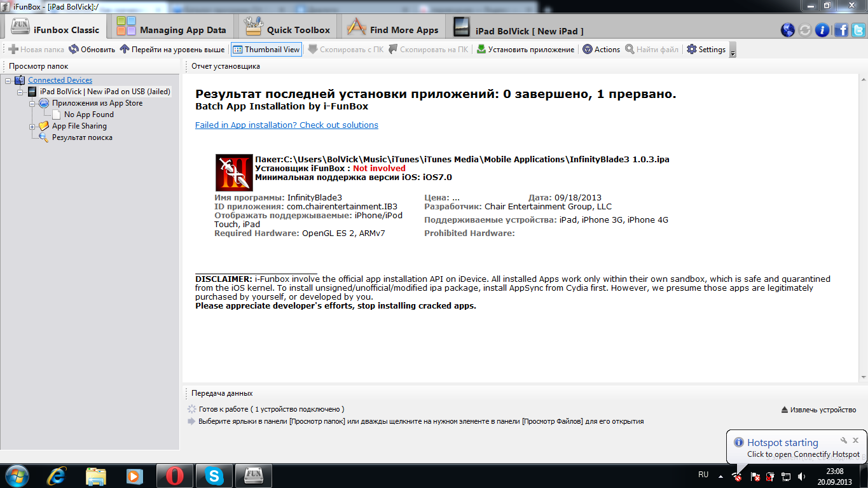Click the Отчет установщика panel header
Viewport: 868px width, 488px height.
coord(226,66)
